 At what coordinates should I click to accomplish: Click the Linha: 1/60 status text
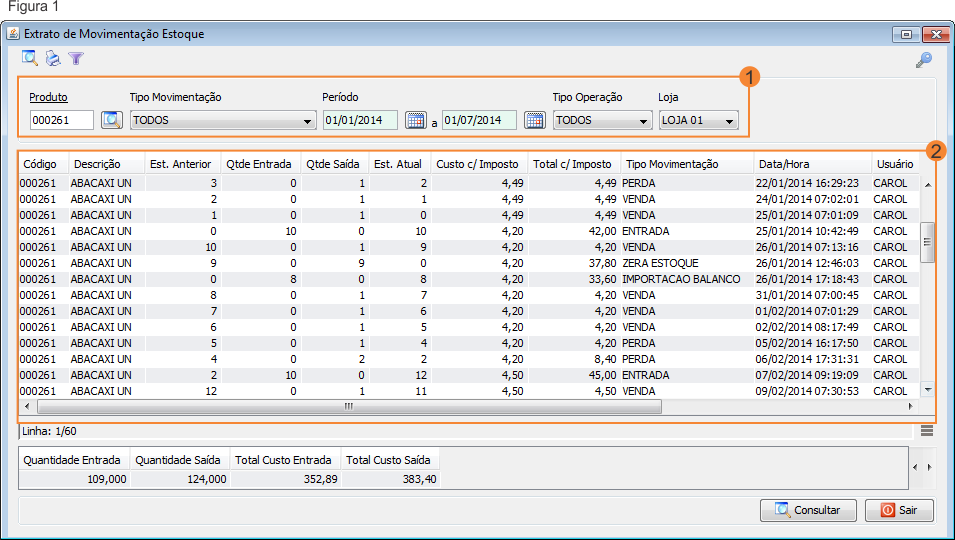click(x=49, y=431)
